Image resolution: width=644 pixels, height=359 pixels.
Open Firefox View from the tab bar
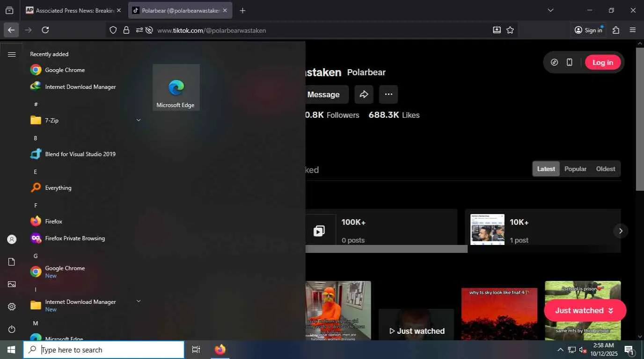9,10
